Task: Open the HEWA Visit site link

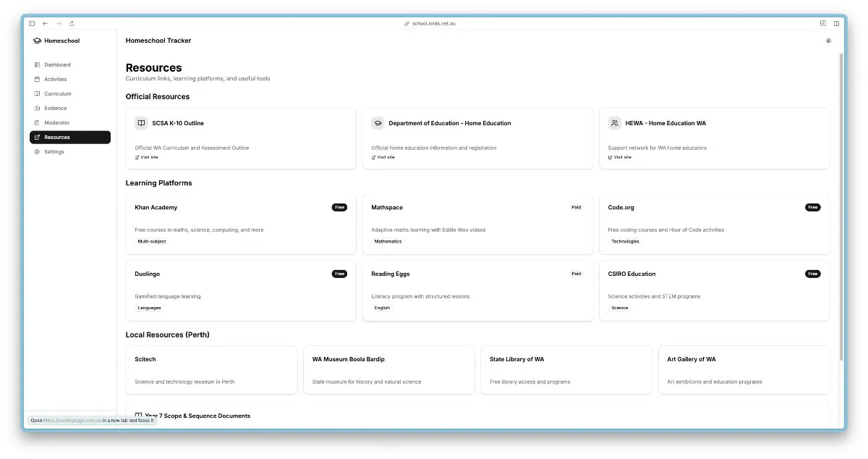Action: 621,157
